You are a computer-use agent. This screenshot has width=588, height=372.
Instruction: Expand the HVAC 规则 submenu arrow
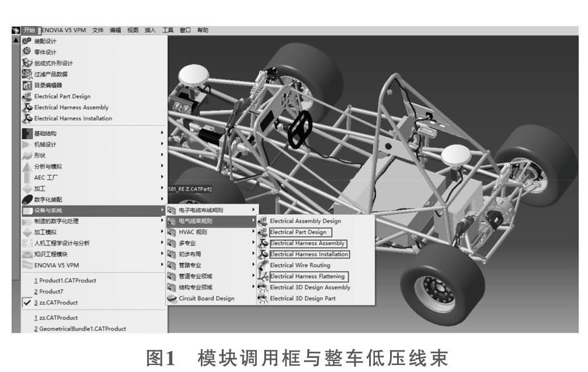(x=253, y=232)
